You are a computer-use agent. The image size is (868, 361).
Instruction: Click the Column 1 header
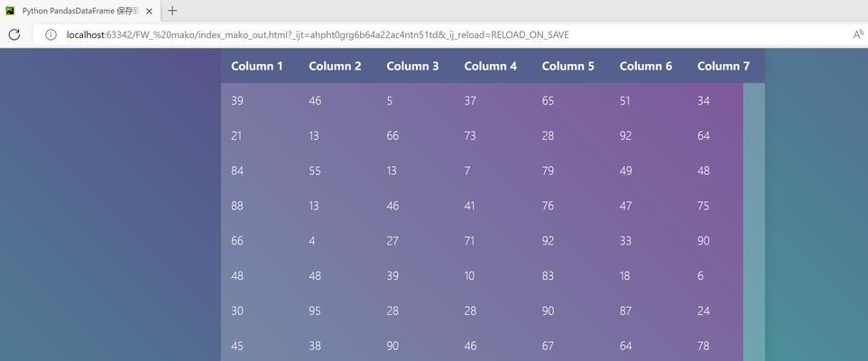tap(257, 66)
